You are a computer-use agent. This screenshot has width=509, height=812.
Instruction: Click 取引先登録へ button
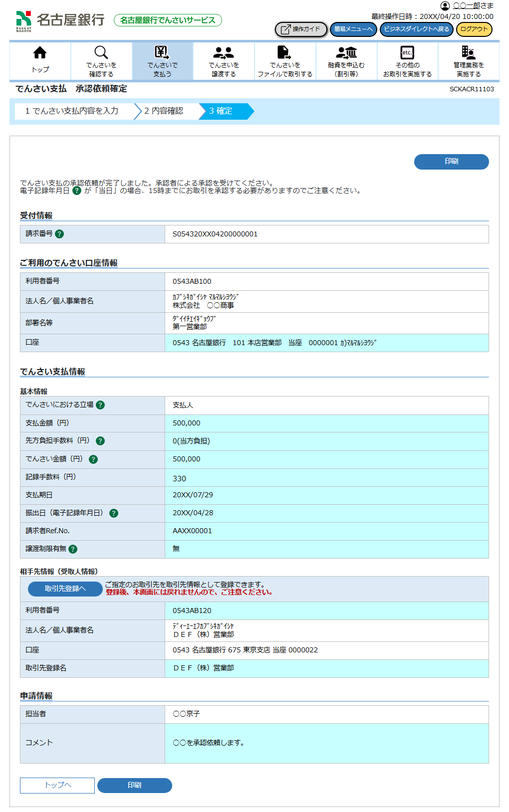click(x=65, y=589)
